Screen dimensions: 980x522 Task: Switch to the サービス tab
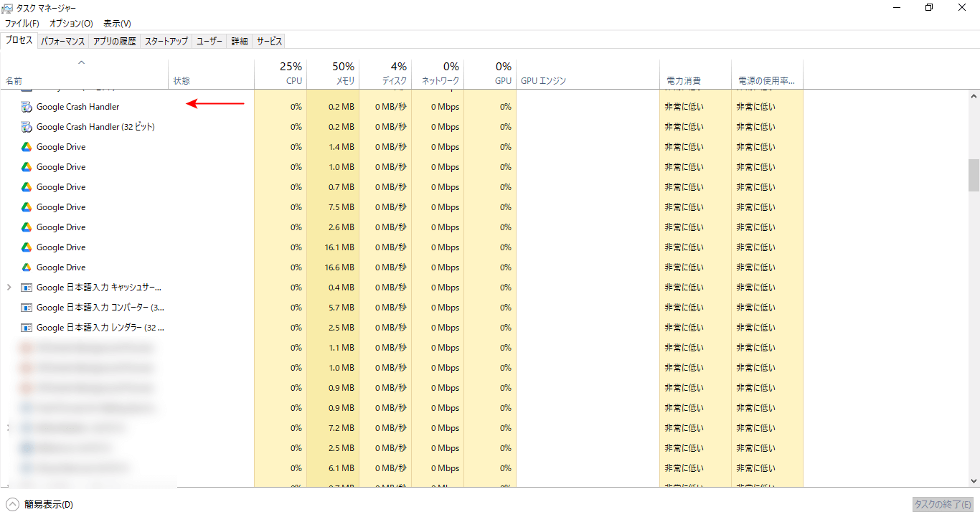pos(269,42)
